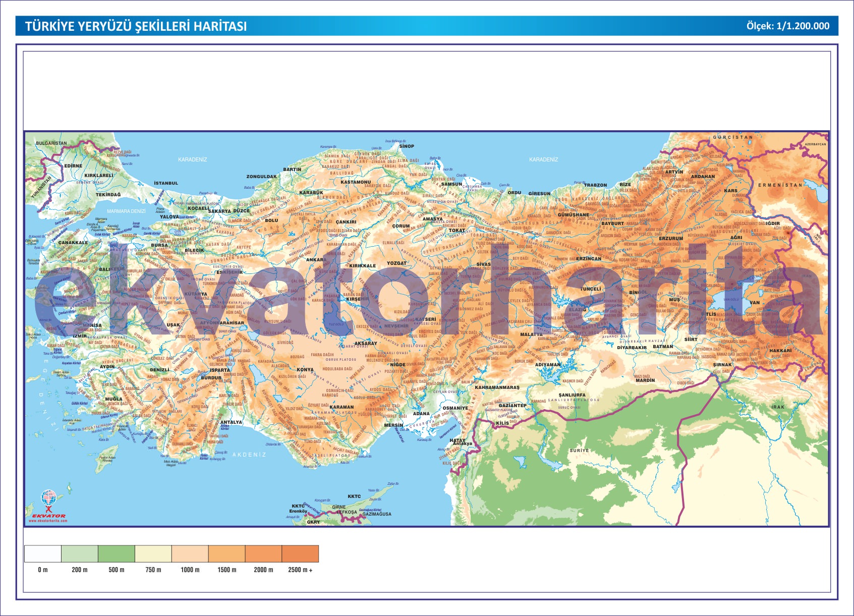Click the SİVAS city label
Screen dimensions: 854x616
(x=484, y=264)
